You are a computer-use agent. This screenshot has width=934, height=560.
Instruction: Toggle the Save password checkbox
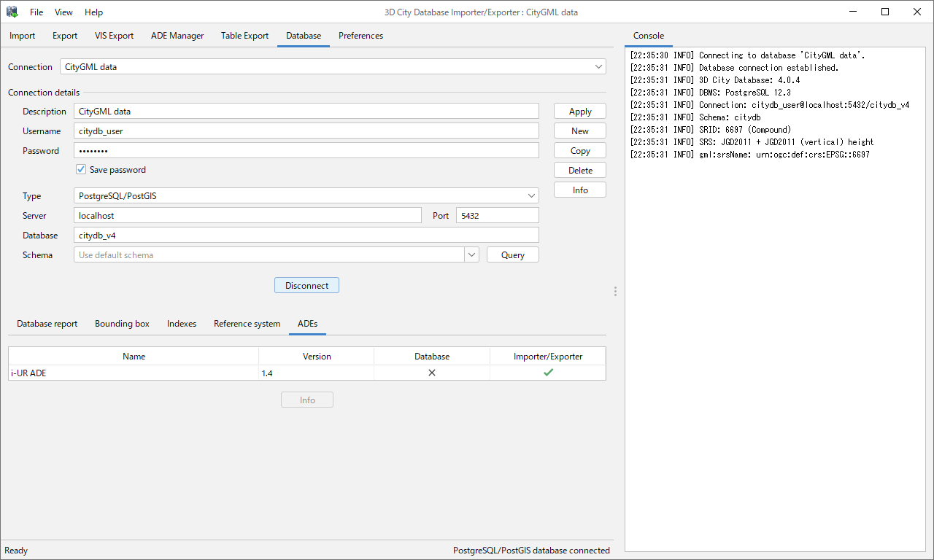[x=81, y=170]
